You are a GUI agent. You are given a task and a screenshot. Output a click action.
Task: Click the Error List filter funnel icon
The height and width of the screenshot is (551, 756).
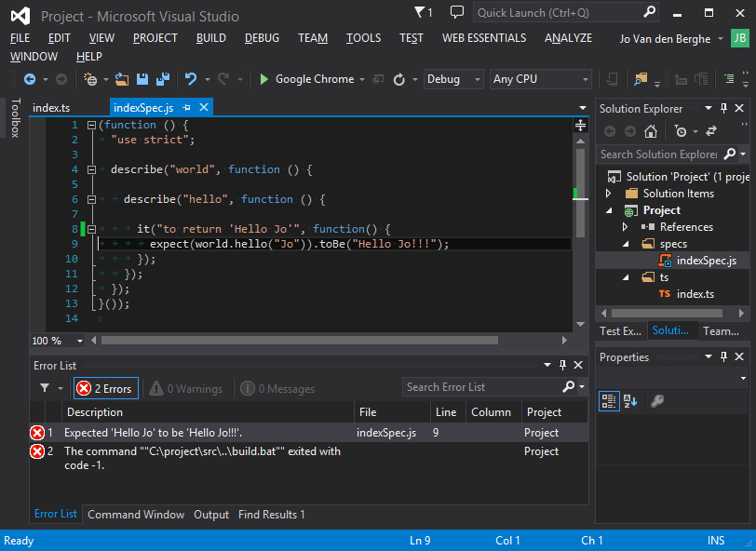coord(45,388)
